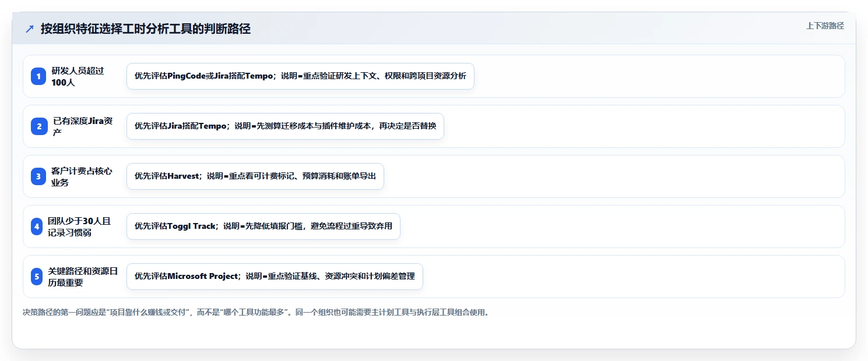
Task: Click step badge number 1
Action: (x=38, y=76)
